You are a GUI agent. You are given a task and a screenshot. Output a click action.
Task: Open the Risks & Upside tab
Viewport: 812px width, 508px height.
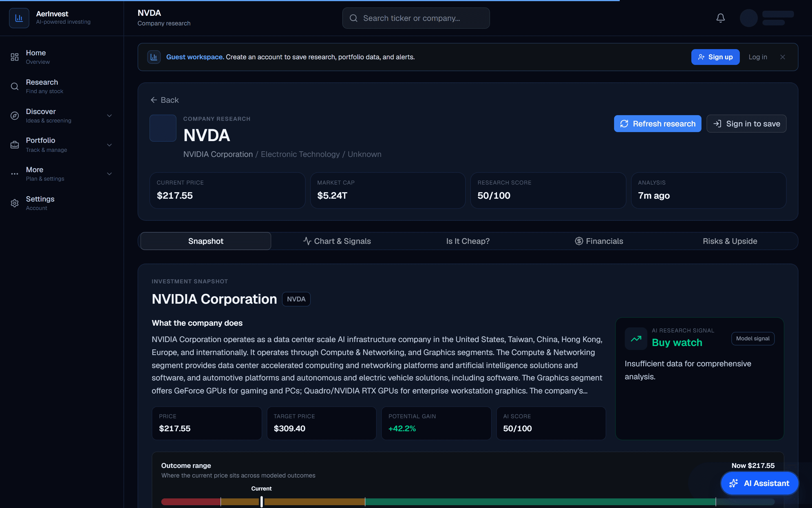coord(730,241)
